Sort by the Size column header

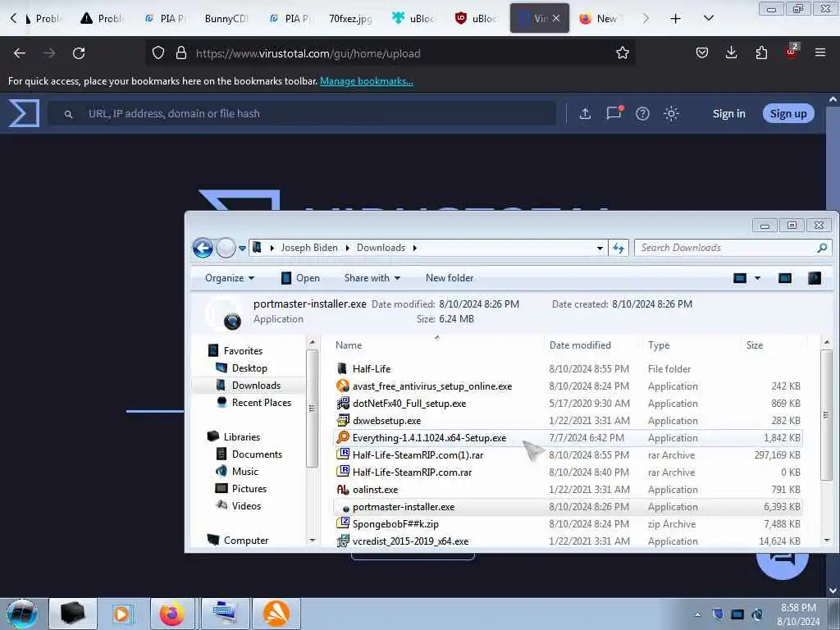pyautogui.click(x=755, y=345)
